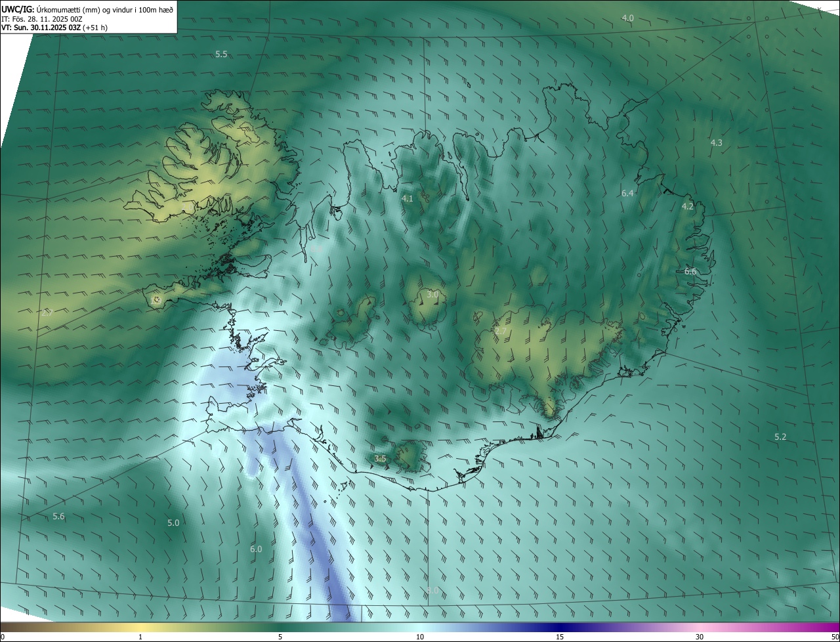Image resolution: width=840 pixels, height=642 pixels.
Task: Click the colour scale tick label 1
Action: [x=140, y=637]
